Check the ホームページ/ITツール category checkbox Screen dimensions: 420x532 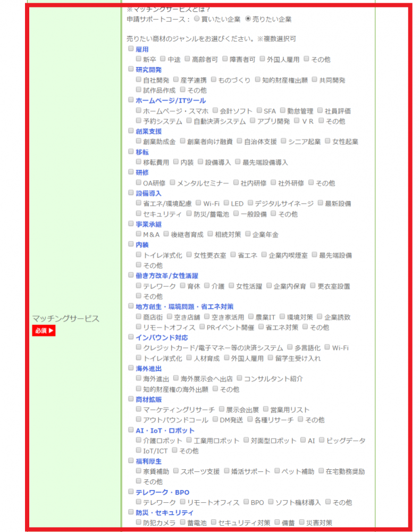click(x=131, y=100)
